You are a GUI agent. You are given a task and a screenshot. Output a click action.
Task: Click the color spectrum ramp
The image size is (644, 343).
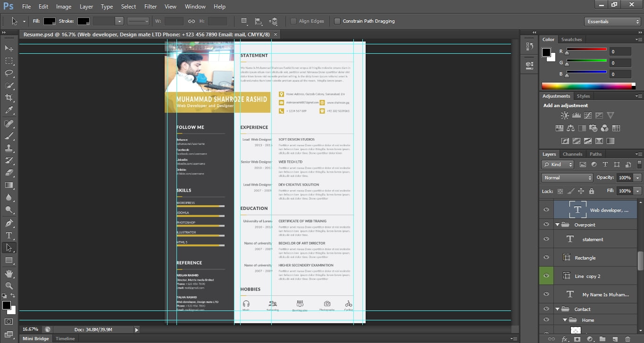588,86
